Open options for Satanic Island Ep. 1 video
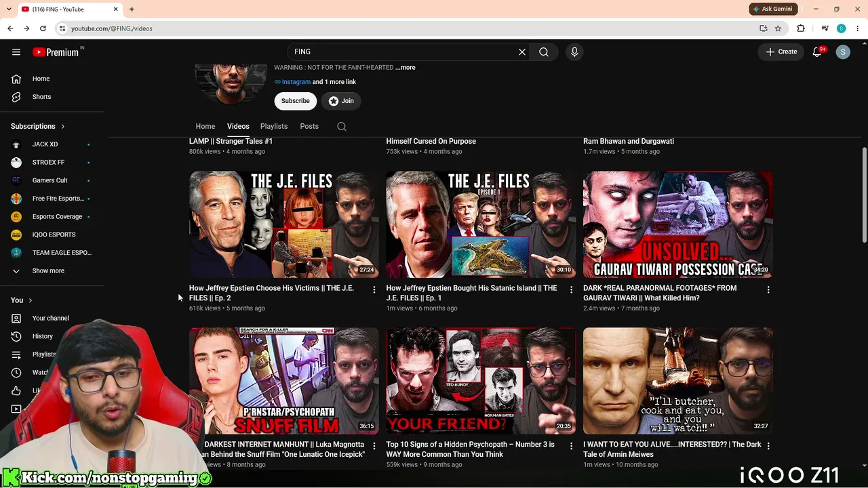 [571, 290]
